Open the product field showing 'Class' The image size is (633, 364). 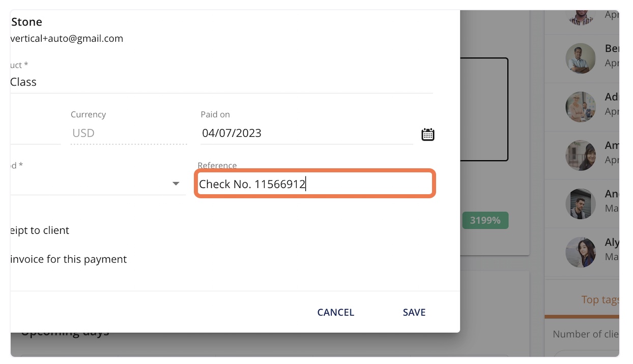(x=221, y=82)
